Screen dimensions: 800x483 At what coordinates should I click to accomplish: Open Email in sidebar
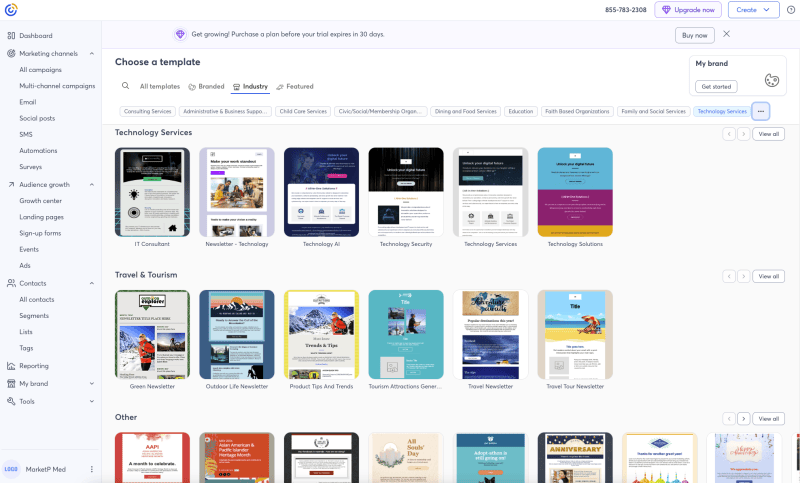coord(28,102)
